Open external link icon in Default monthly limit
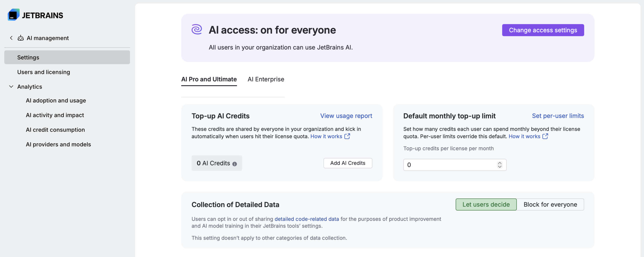 point(545,136)
